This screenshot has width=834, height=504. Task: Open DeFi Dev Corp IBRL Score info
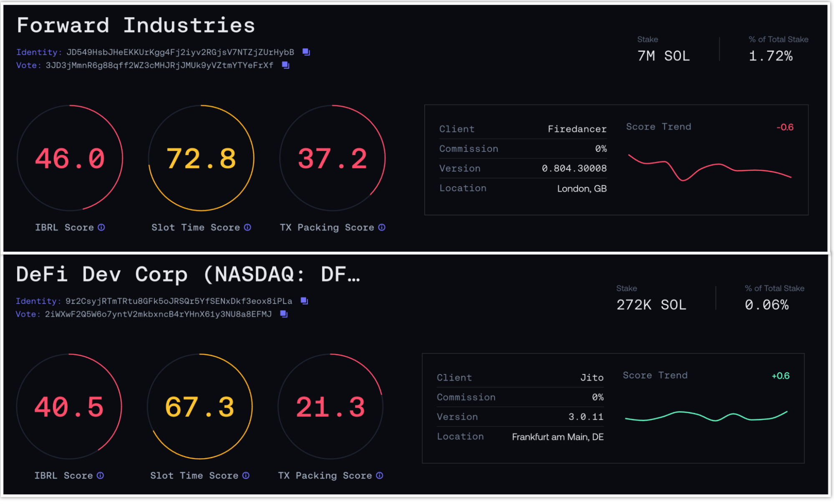[101, 475]
